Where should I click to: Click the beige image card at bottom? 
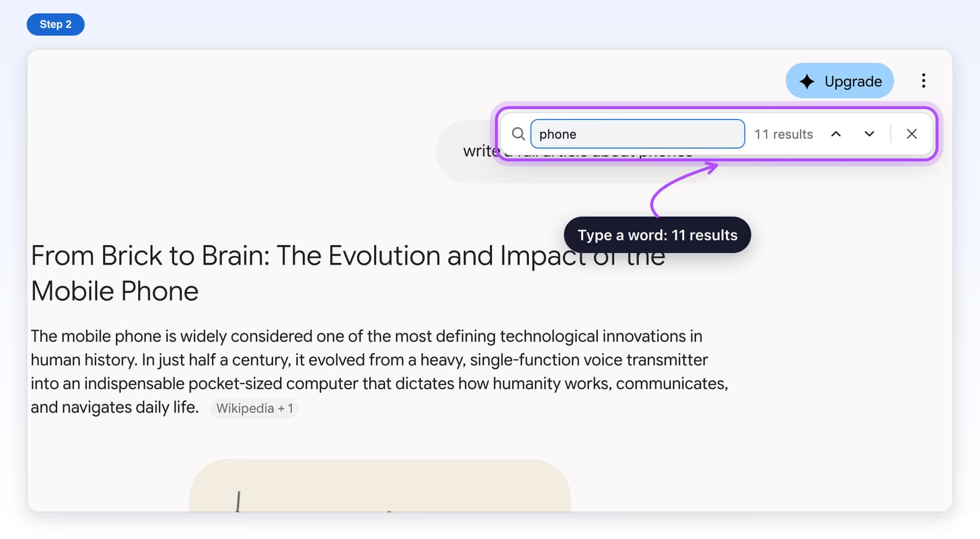380,485
